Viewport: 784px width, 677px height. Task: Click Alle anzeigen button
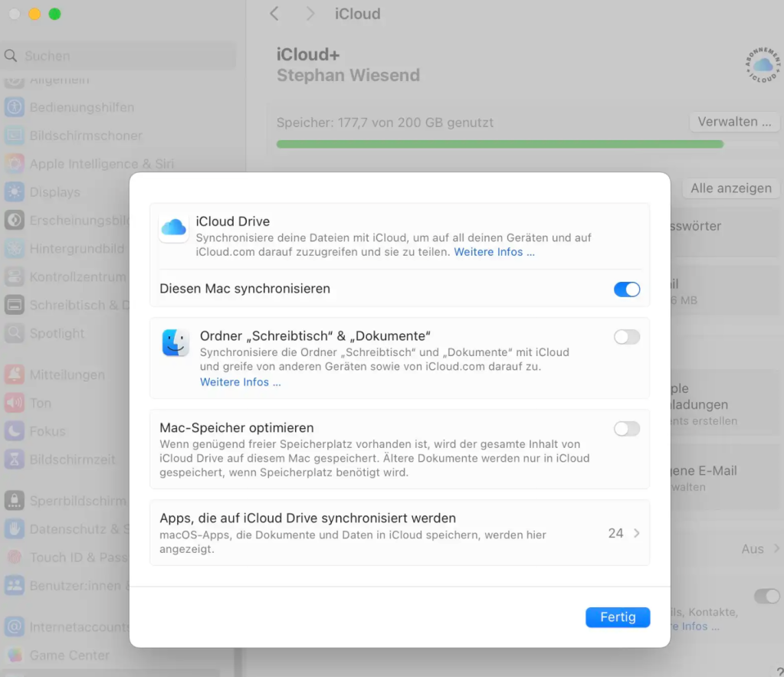730,188
